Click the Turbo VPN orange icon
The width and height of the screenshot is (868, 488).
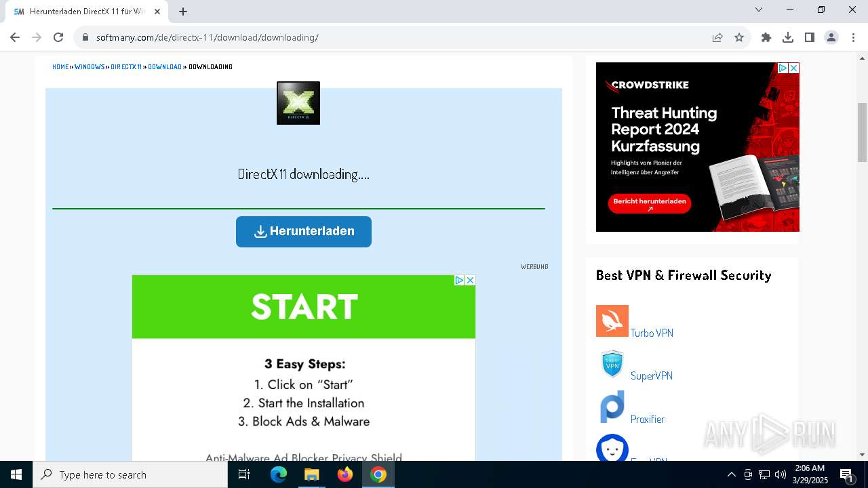click(612, 321)
